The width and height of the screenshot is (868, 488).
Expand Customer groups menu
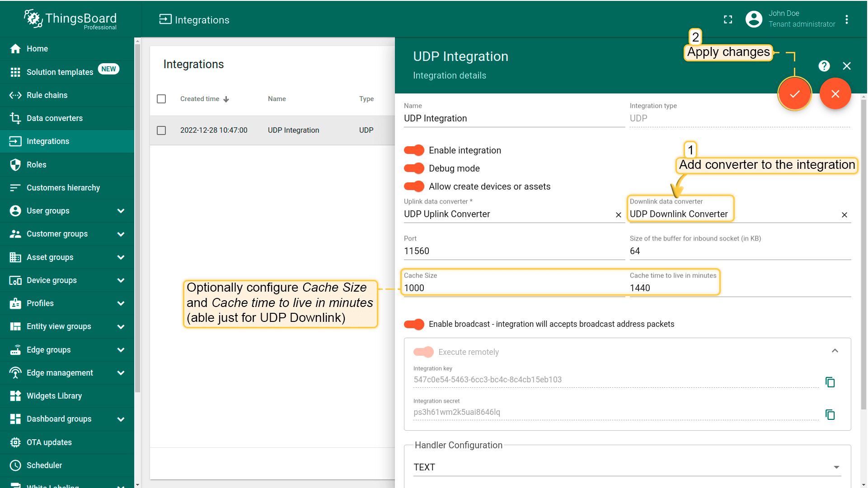(x=121, y=234)
